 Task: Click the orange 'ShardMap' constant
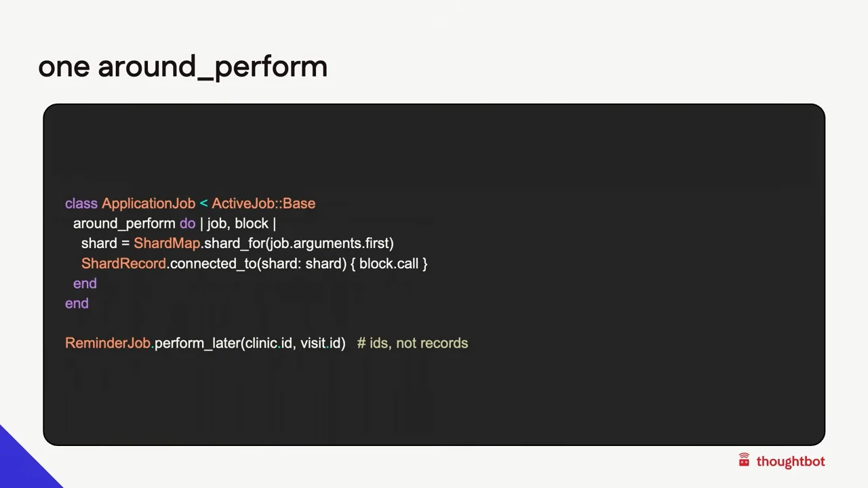click(x=167, y=243)
